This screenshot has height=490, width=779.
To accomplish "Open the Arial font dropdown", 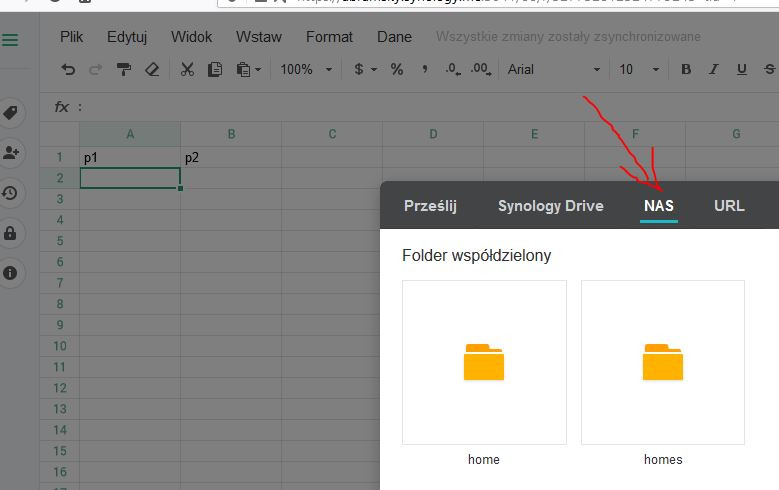I will pos(554,70).
